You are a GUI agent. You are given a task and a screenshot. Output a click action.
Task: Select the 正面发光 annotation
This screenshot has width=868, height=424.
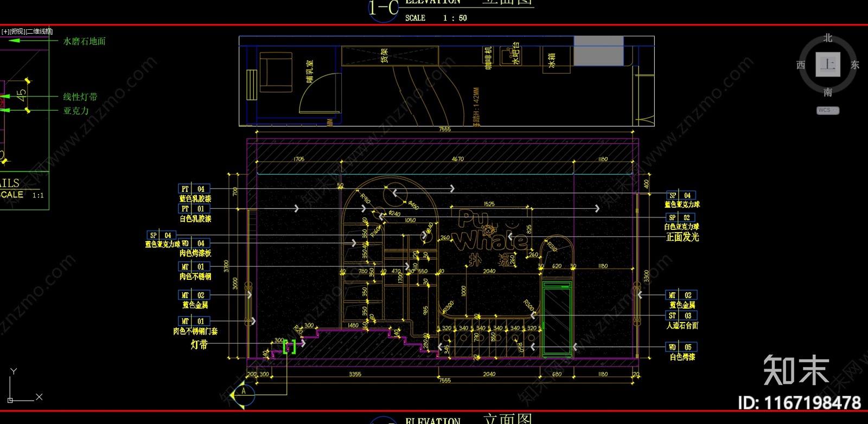(682, 237)
